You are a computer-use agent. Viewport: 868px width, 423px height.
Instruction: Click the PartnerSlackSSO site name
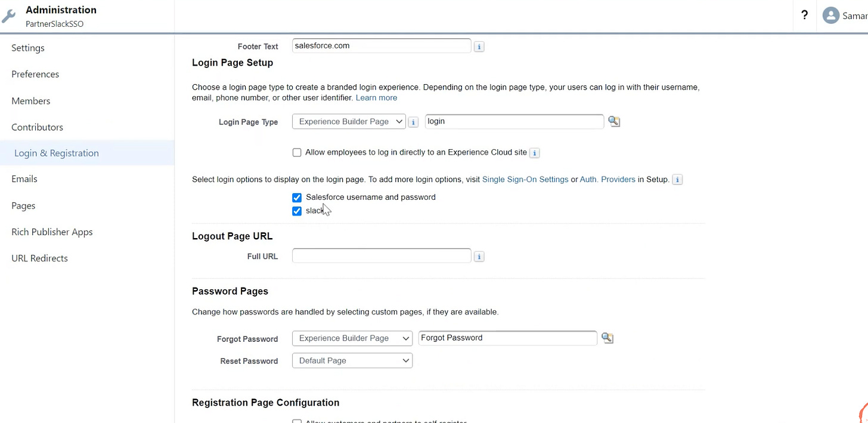pos(54,24)
